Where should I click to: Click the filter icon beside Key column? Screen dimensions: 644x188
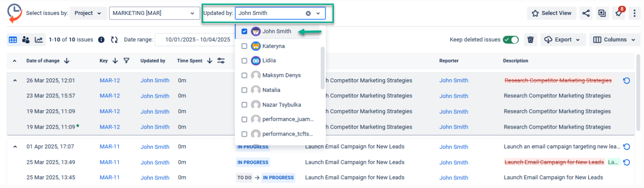point(127,61)
